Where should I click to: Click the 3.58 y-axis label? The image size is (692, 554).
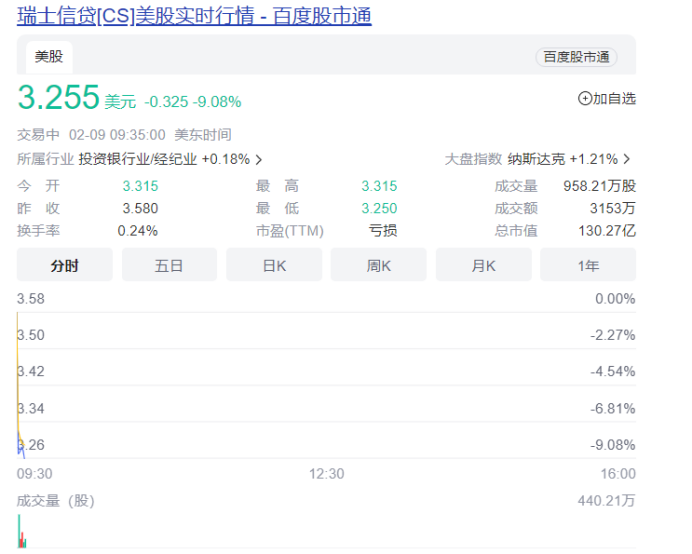point(31,299)
